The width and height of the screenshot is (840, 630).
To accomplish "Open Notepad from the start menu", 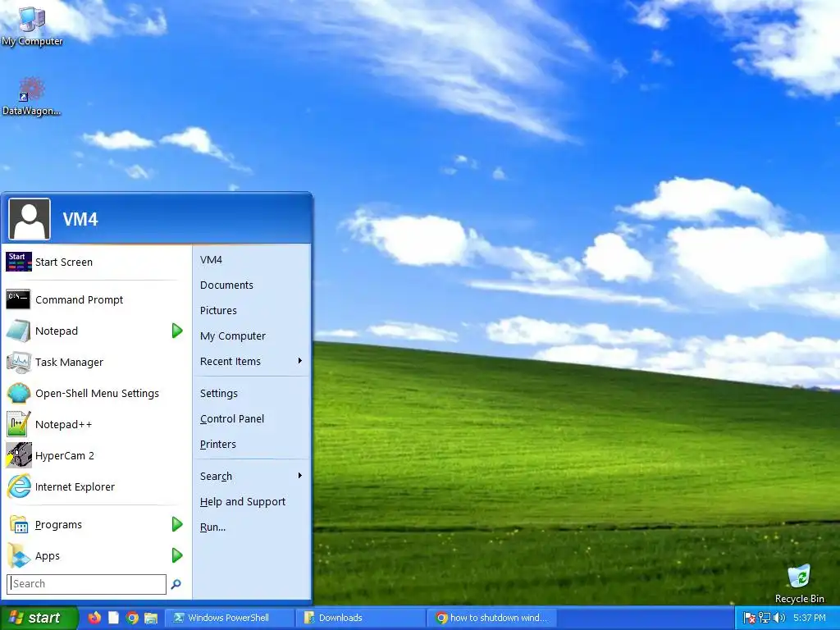I will point(85,331).
